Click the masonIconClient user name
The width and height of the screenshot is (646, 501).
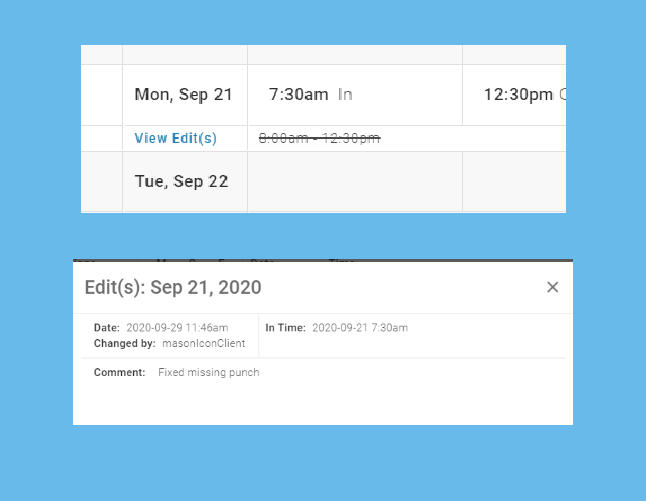click(203, 343)
